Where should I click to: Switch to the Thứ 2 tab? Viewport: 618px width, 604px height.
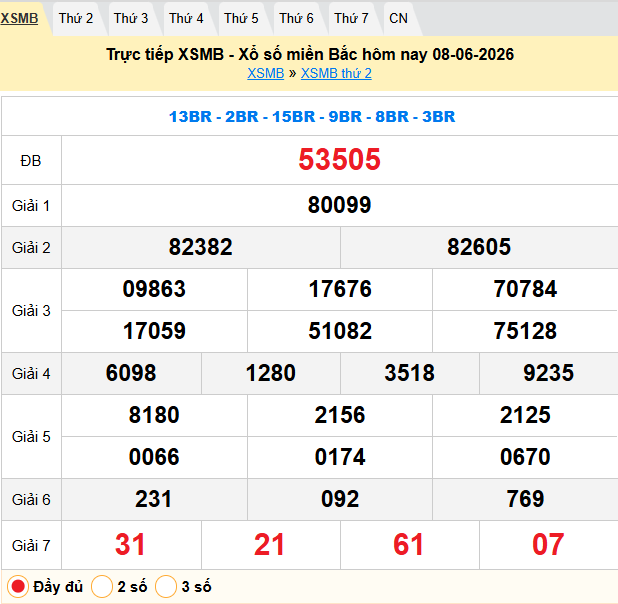(x=76, y=19)
